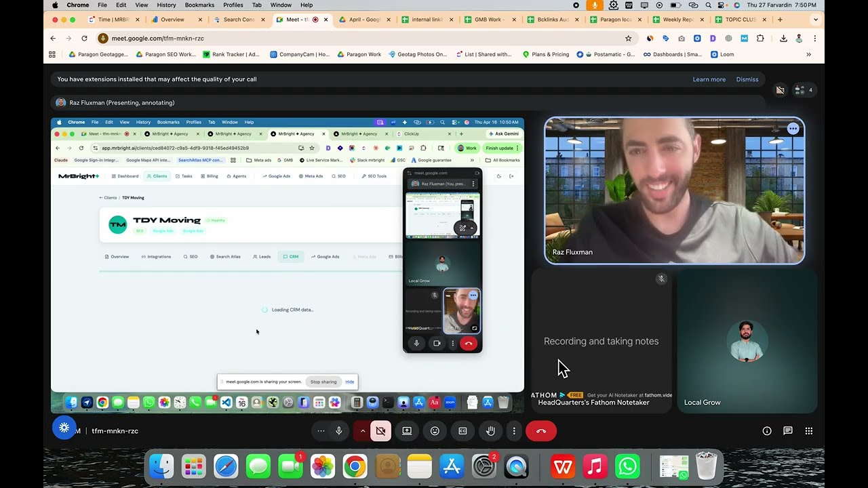
Task: Click the Present now screen share icon
Action: (x=407, y=431)
